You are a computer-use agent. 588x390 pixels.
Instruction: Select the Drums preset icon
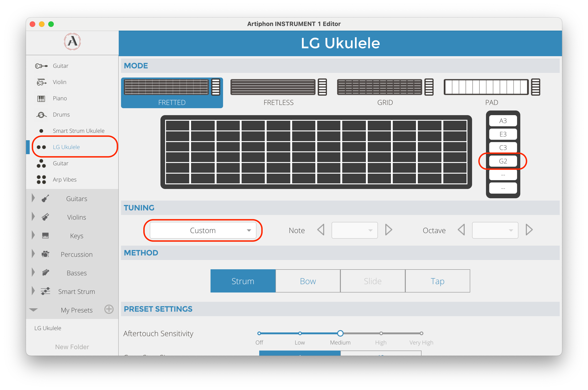click(x=41, y=115)
